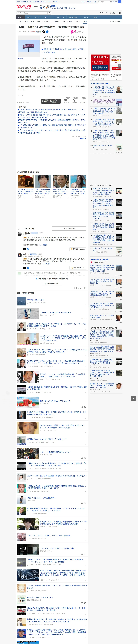
Task: Share article on Facebook below the headline
Action: pyautogui.click(x=47, y=32)
